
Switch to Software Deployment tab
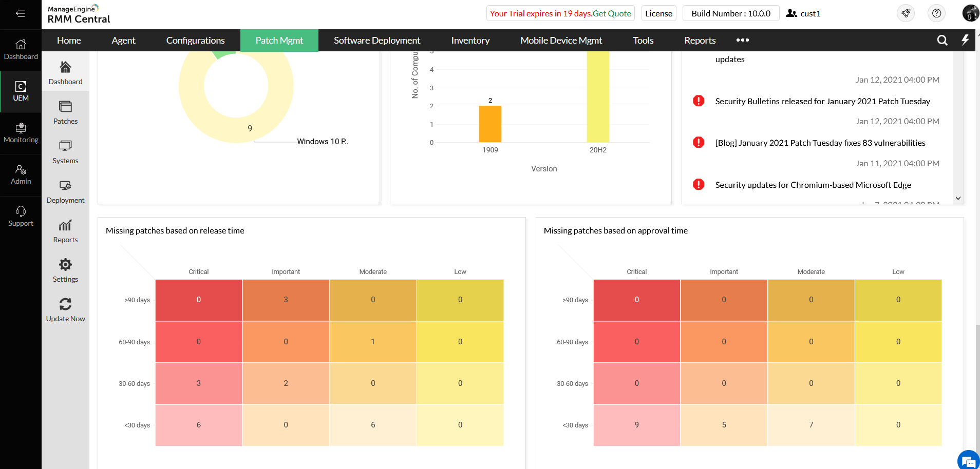[x=377, y=40]
